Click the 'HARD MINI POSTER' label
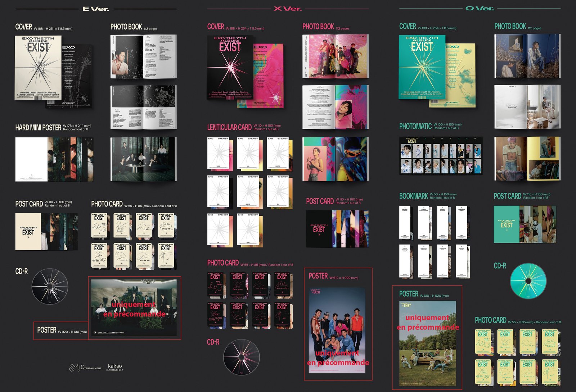This screenshot has width=576, height=392. 38,128
